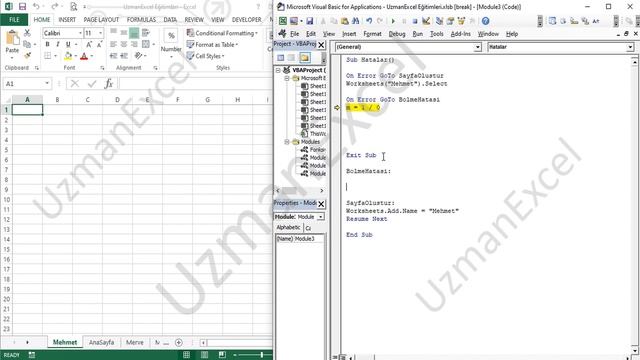Increase font size with the larger A icon
Viewport: 640px width, 360px height.
(89, 44)
